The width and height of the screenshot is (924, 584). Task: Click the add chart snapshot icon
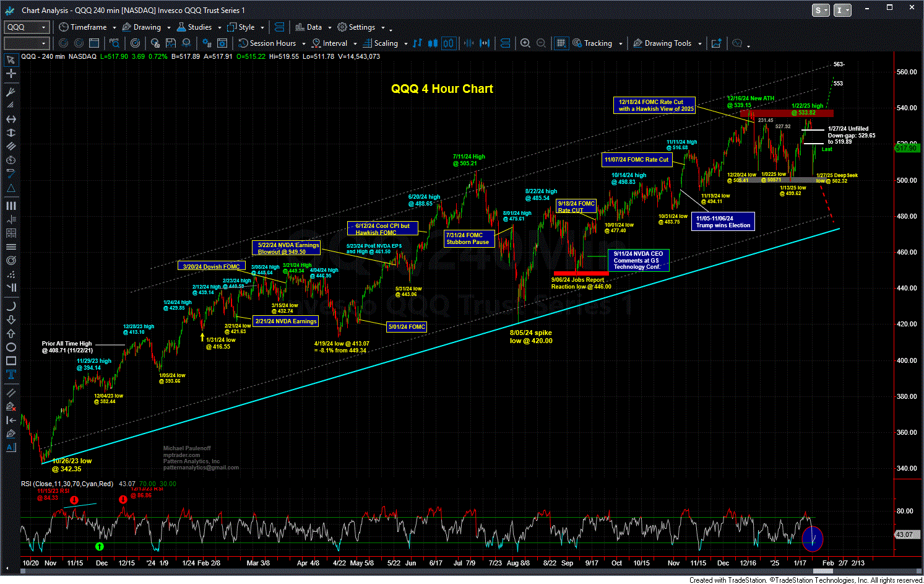(716, 43)
